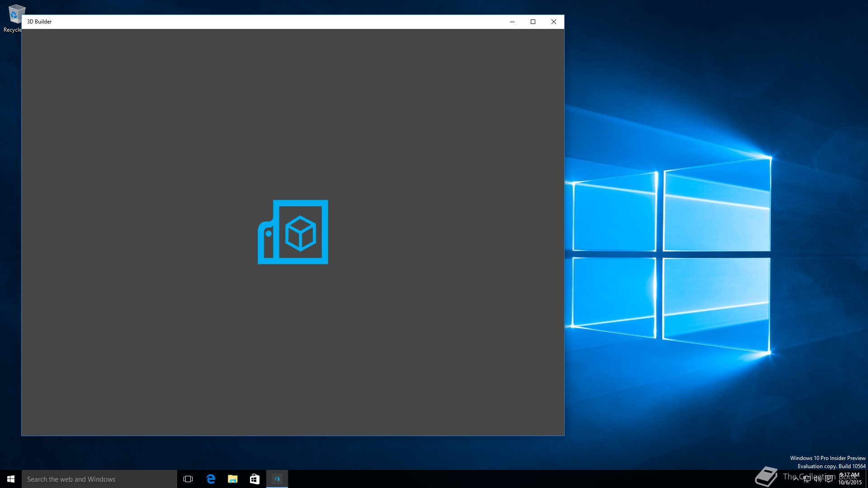Screen dimensions: 868x488
Task: Open the Windows Store taskbar icon
Action: [255, 479]
